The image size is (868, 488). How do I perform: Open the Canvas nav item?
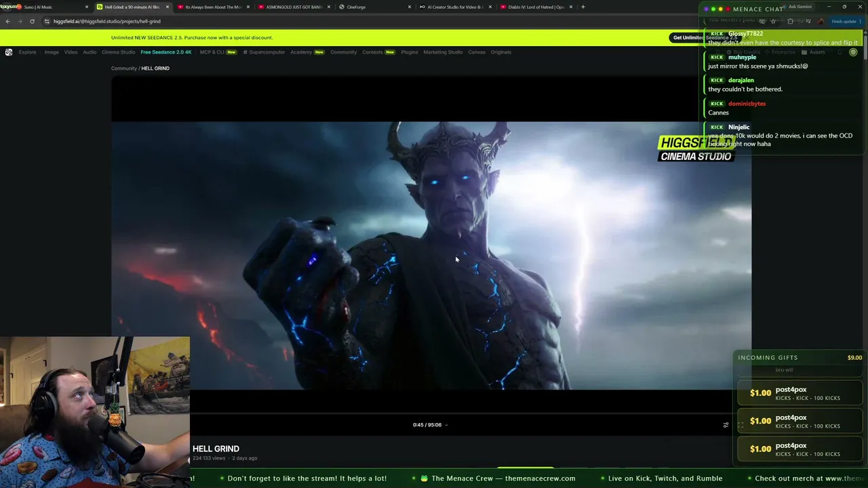(477, 52)
